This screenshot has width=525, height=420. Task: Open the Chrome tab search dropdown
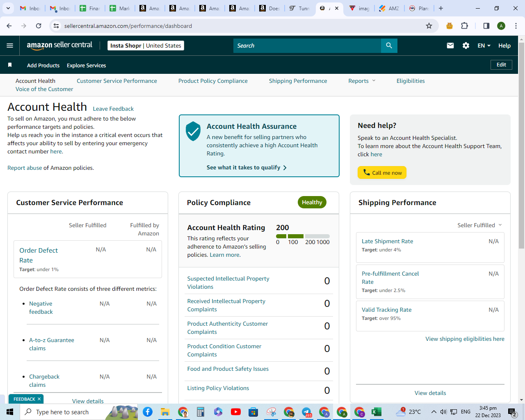coord(8,8)
